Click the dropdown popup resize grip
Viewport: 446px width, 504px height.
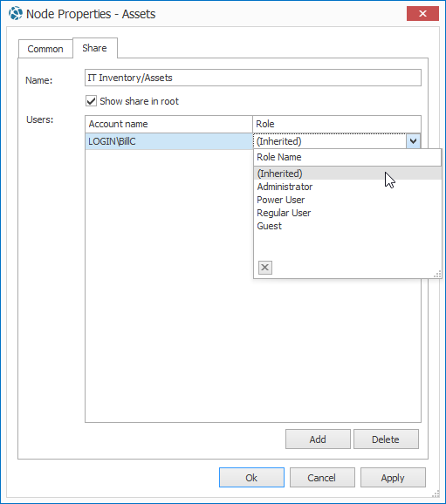tap(437, 275)
